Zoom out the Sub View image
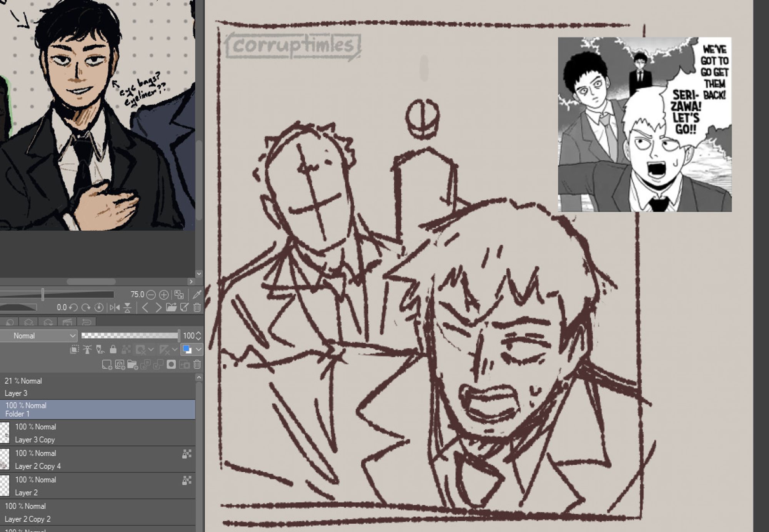This screenshot has height=532, width=769. click(151, 295)
